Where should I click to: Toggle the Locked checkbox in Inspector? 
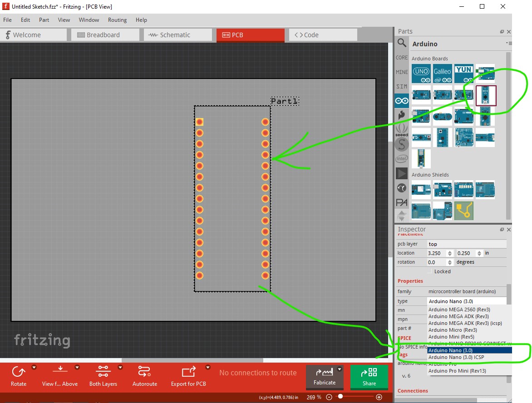coord(429,271)
